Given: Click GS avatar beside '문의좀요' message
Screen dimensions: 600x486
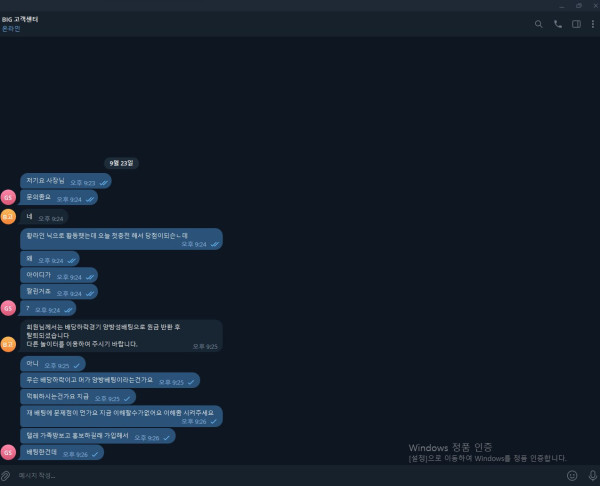Looking at the screenshot, I should coord(8,198).
